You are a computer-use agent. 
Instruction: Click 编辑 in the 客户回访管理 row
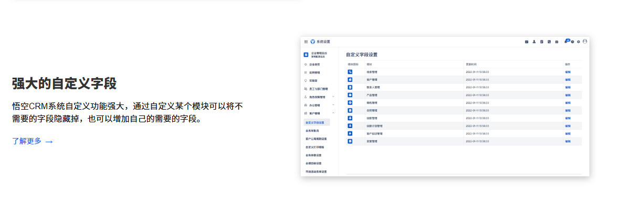pos(568,133)
